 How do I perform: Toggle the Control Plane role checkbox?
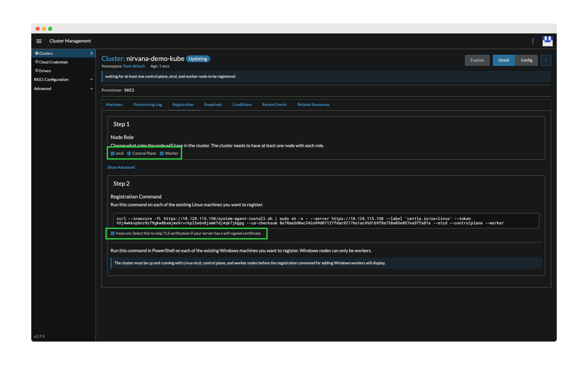click(x=129, y=154)
